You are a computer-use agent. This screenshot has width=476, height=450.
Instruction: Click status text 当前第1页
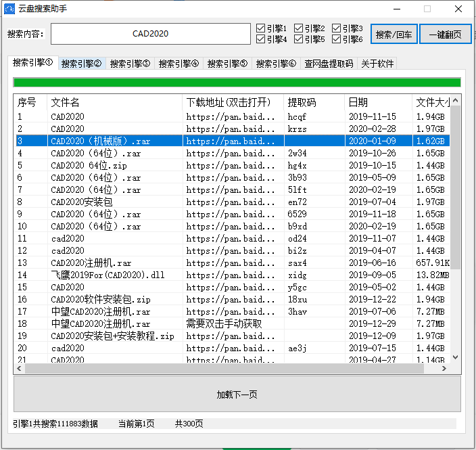click(x=137, y=424)
